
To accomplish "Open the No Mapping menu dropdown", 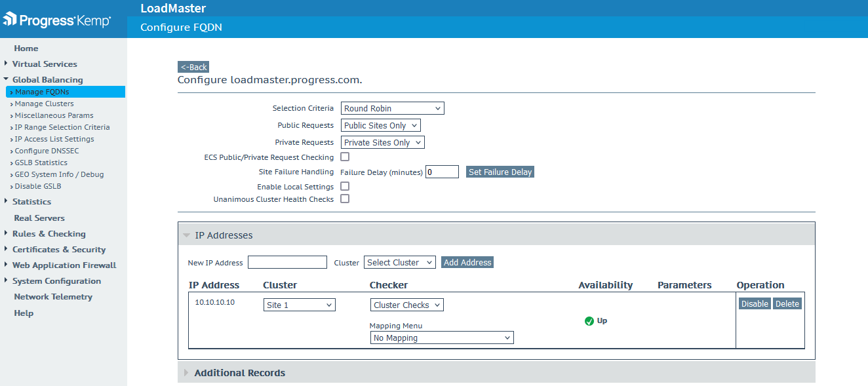I will 442,338.
